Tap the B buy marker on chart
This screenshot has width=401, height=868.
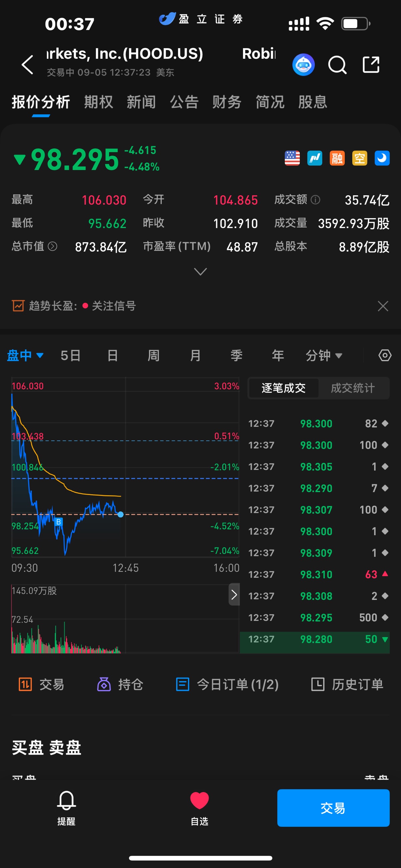(x=58, y=522)
